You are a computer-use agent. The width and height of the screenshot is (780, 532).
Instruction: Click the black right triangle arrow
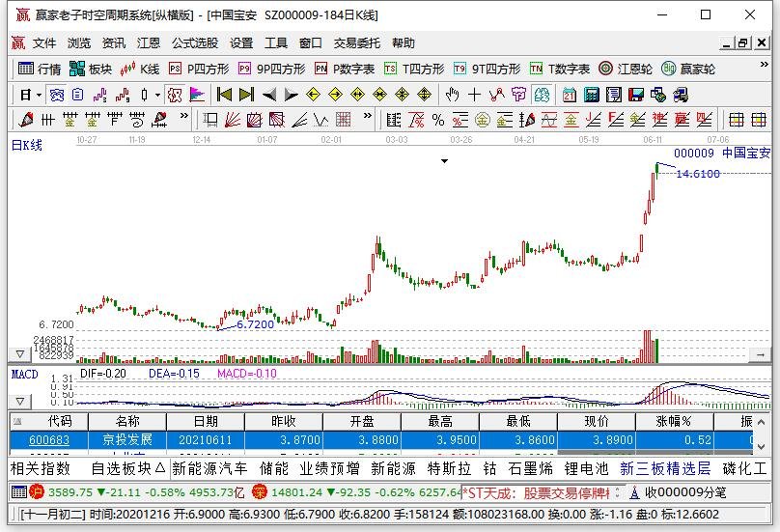tap(291, 95)
